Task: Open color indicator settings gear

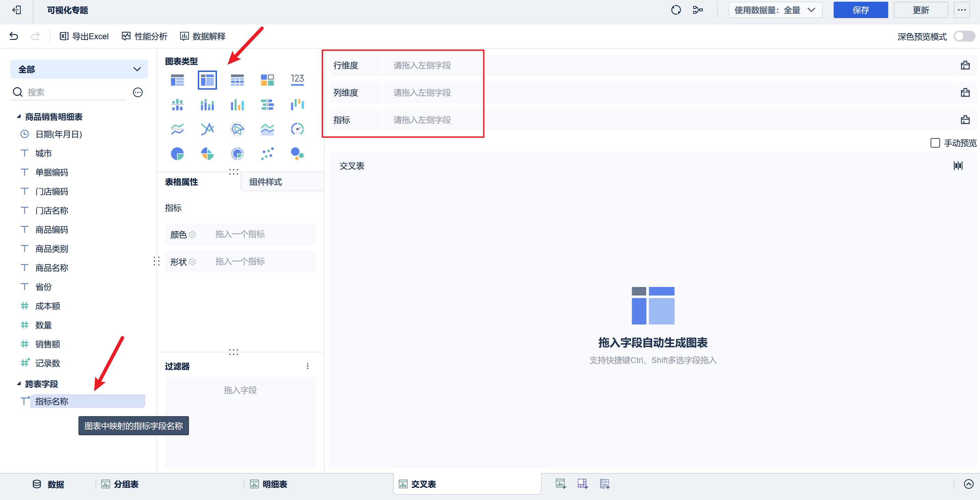Action: [x=192, y=234]
